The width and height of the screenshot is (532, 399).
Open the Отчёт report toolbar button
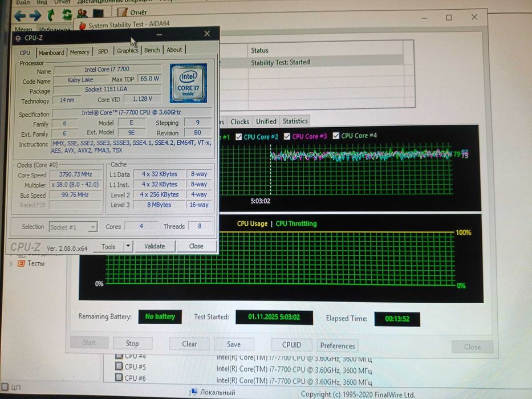132,12
